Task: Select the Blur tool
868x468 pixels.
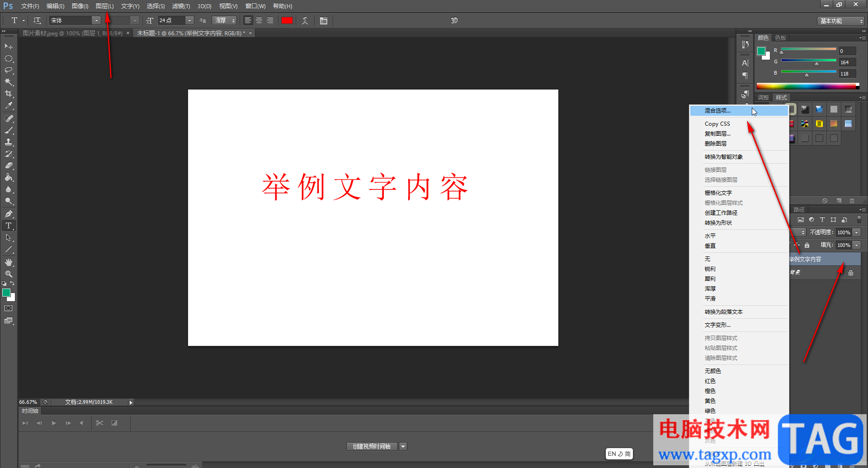Action: 9,189
